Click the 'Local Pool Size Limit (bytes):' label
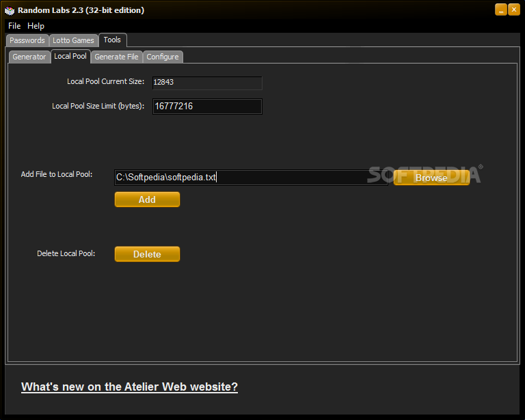 98,106
